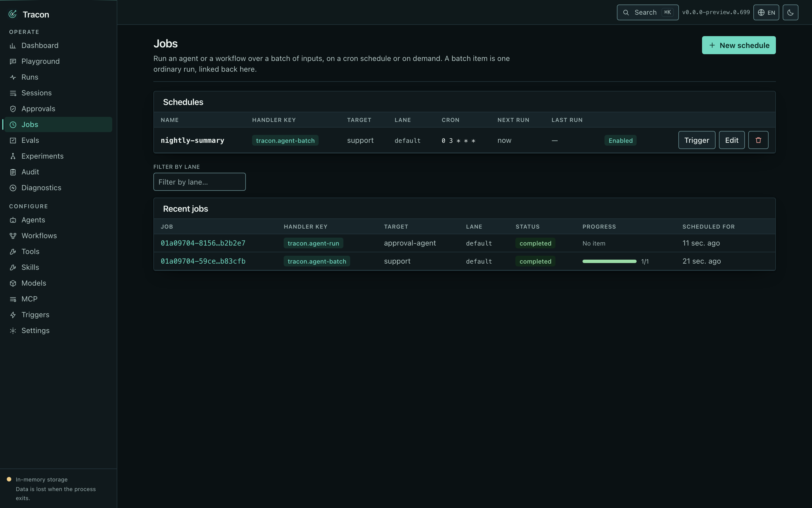Viewport: 812px width, 508px height.
Task: Click the Jobs clock icon
Action: 13,125
